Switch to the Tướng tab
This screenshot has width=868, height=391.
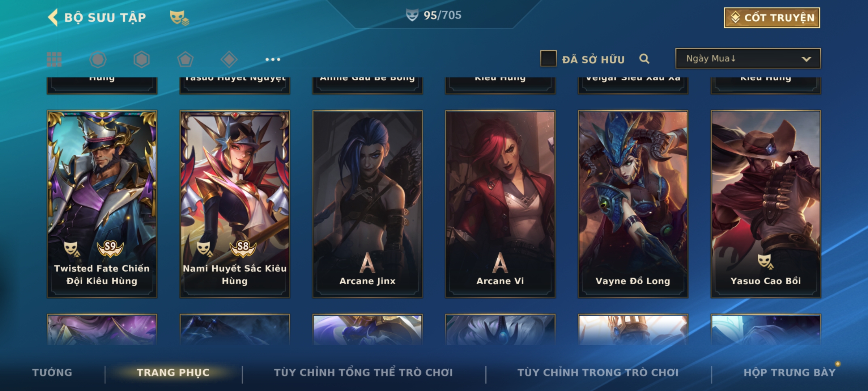click(x=52, y=372)
